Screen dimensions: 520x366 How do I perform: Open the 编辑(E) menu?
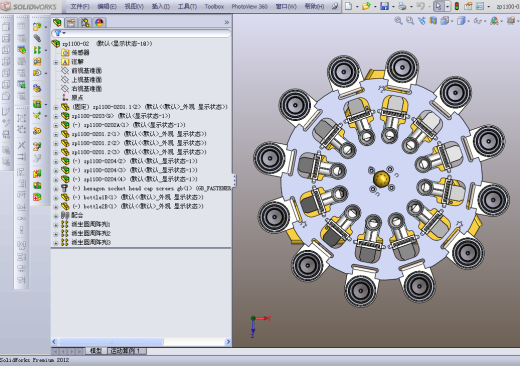click(107, 6)
